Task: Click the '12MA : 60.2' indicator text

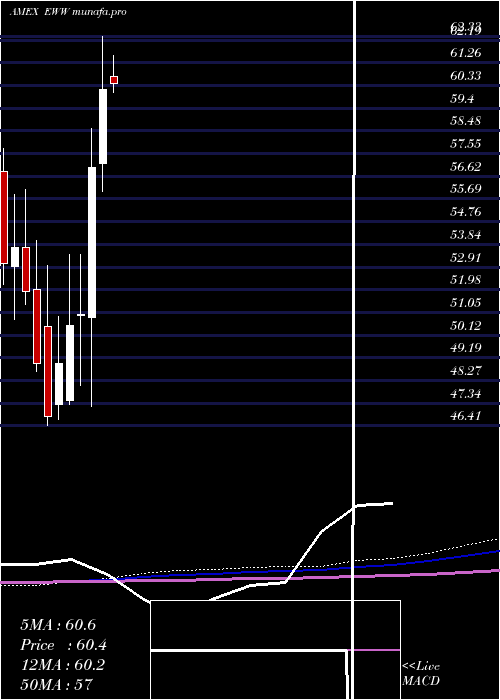Action: 63,665
